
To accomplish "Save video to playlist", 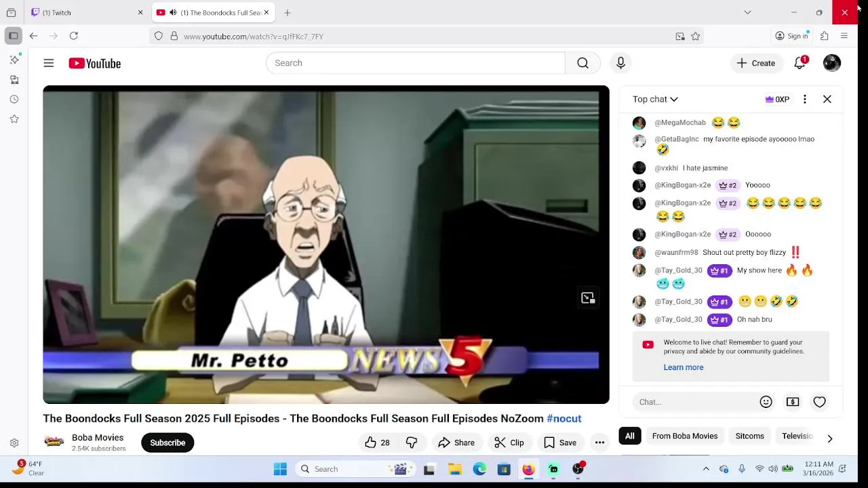I will click(560, 443).
